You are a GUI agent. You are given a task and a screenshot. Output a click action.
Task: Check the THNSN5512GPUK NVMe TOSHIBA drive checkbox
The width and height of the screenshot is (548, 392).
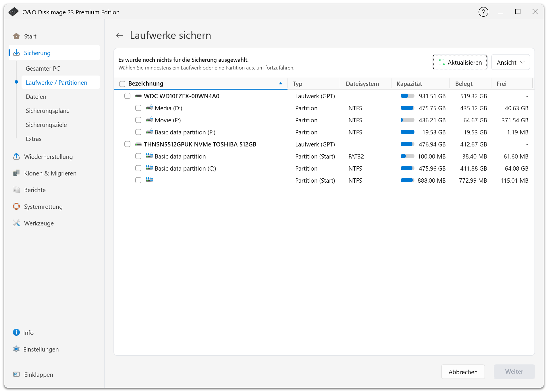(x=127, y=144)
